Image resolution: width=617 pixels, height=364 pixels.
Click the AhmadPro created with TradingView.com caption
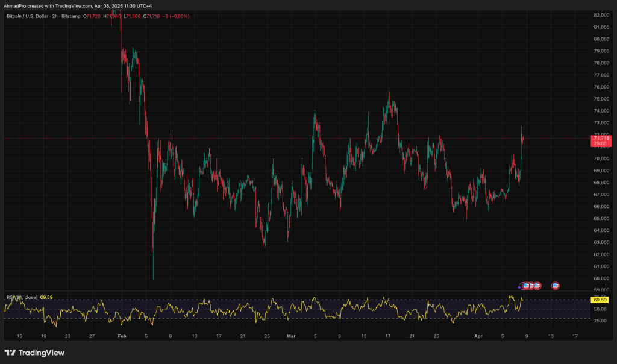[x=77, y=5]
